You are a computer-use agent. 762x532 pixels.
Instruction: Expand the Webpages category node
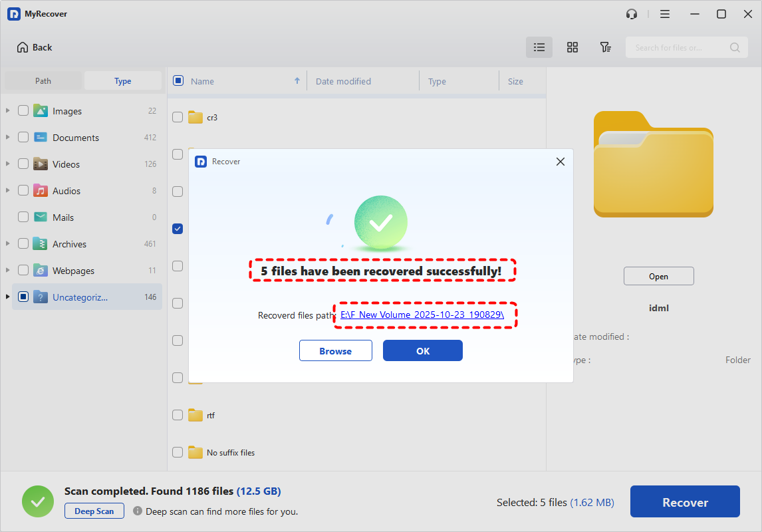tap(8, 271)
